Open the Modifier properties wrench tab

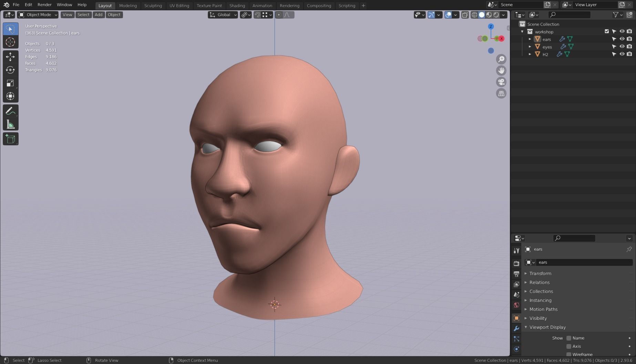pyautogui.click(x=516, y=329)
